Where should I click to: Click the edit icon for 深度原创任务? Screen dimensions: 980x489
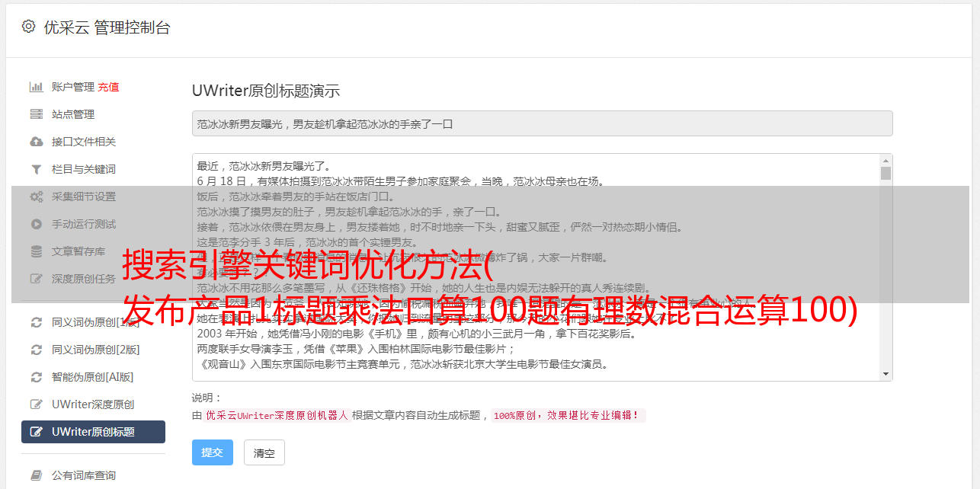tap(36, 279)
